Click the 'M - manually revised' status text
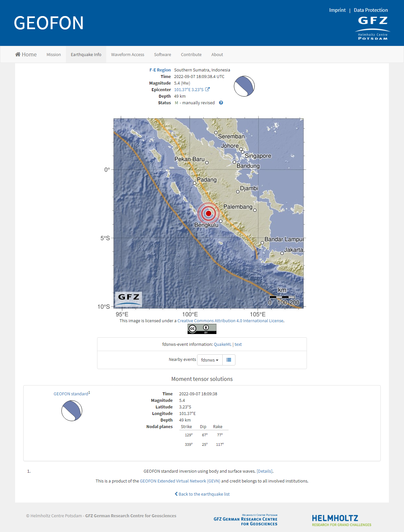Viewport: 404px width, 532px height. [195, 103]
